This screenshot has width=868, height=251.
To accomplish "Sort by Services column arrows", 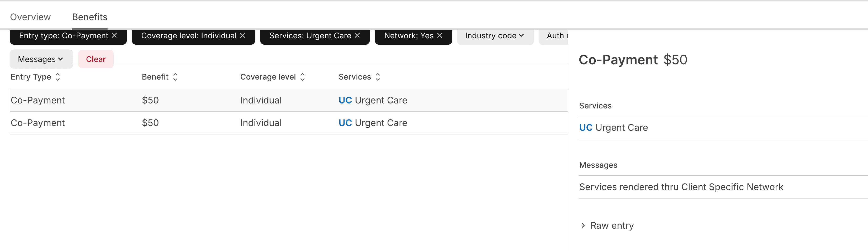I will [378, 77].
